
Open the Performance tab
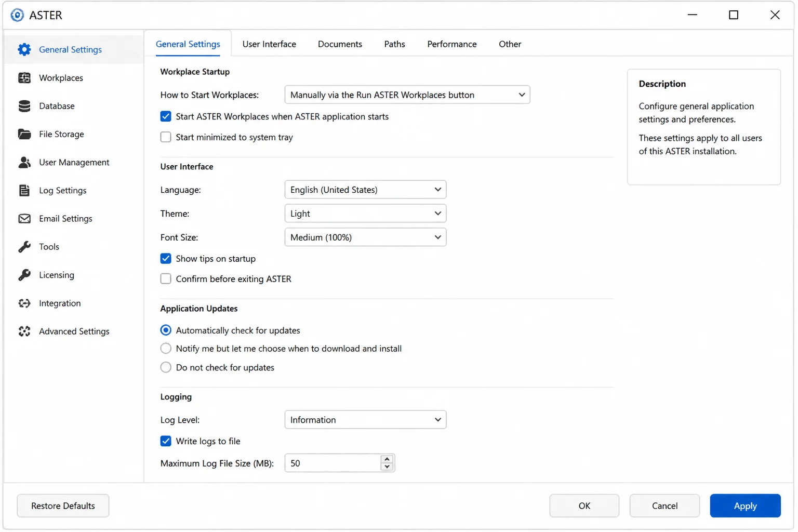(452, 44)
